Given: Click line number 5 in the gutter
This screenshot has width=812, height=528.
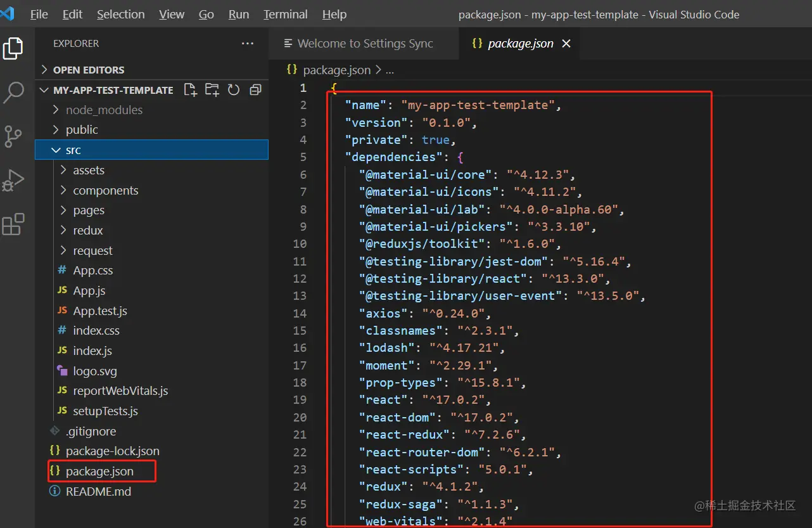Looking at the screenshot, I should point(303,157).
